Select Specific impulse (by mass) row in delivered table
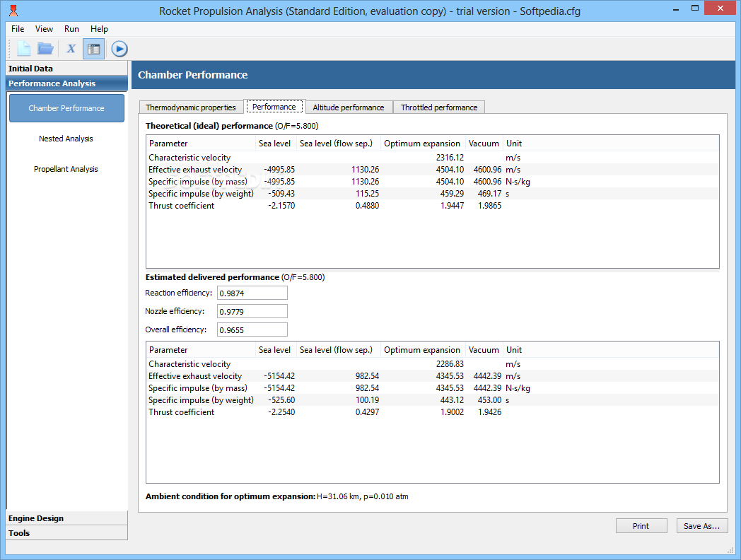The image size is (741, 560). click(x=433, y=388)
